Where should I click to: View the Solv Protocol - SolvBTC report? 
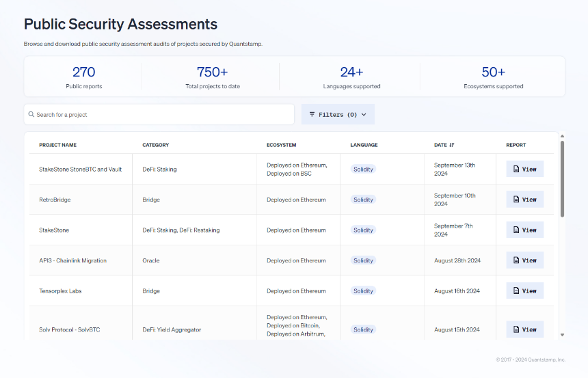[x=524, y=329]
